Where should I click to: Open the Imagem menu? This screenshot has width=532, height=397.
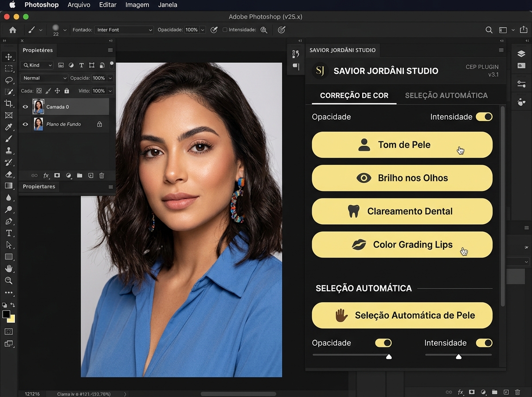pos(137,5)
